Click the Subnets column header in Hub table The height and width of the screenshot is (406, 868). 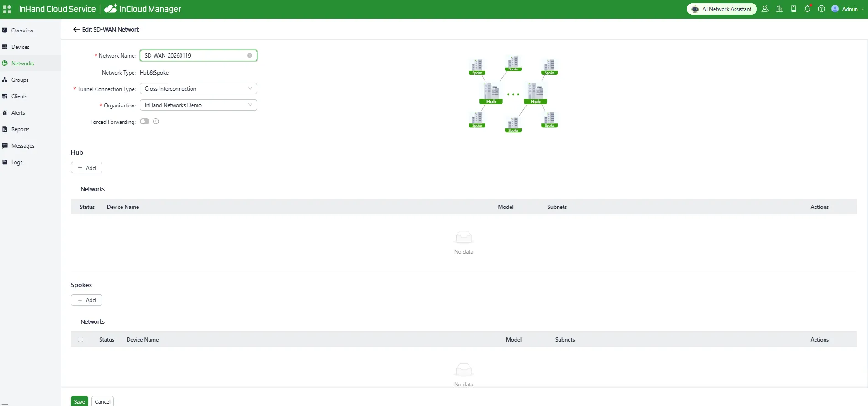coord(557,207)
